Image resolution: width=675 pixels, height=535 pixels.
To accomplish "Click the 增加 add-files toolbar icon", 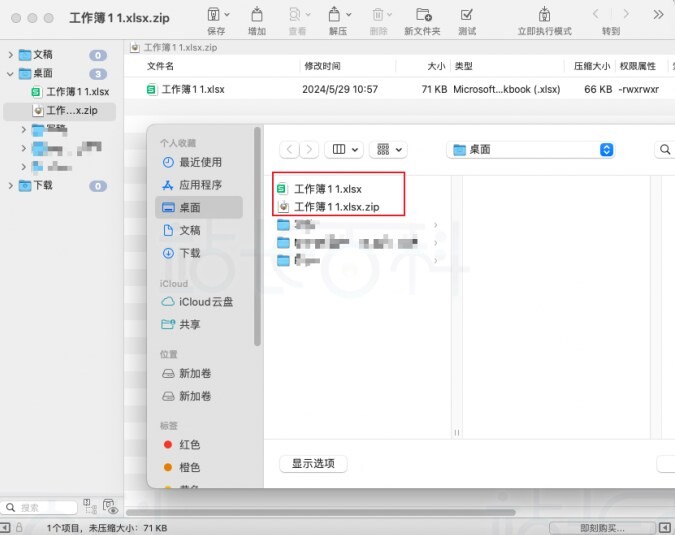I will [x=257, y=15].
